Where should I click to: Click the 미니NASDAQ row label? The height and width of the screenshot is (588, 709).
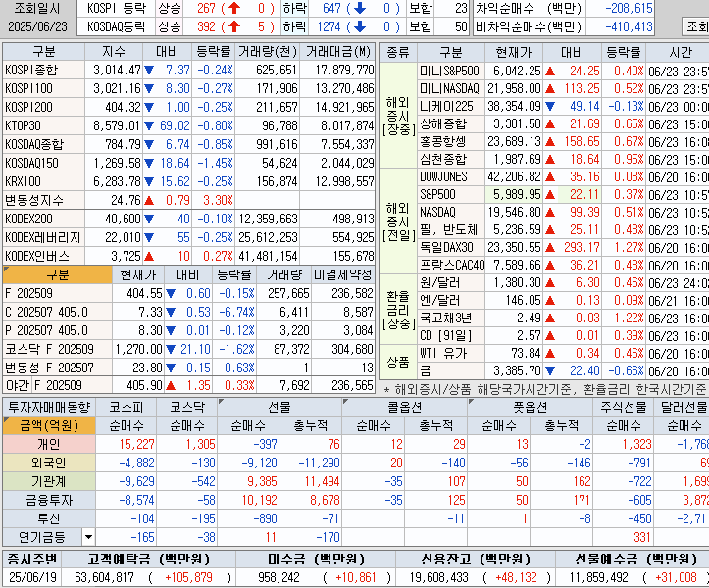click(x=451, y=88)
